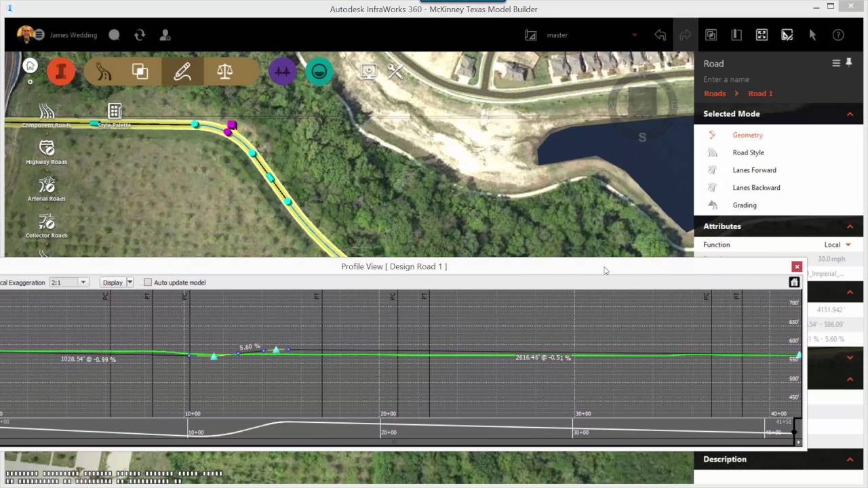The image size is (868, 488).
Task: Open the chat bubble icon
Action: [114, 35]
